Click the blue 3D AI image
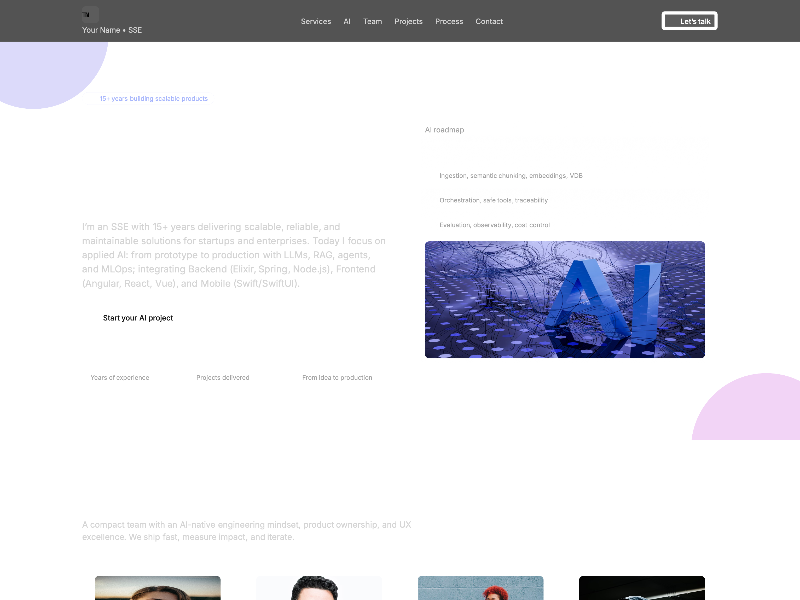Viewport: 800px width, 600px height. [564, 299]
